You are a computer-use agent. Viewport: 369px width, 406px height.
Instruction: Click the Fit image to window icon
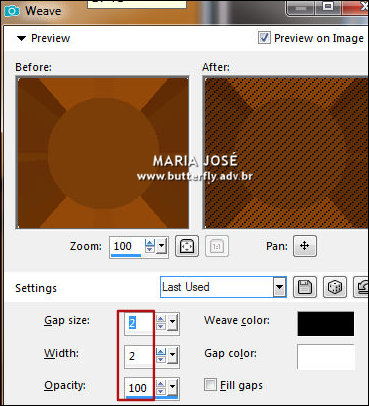pyautogui.click(x=187, y=246)
